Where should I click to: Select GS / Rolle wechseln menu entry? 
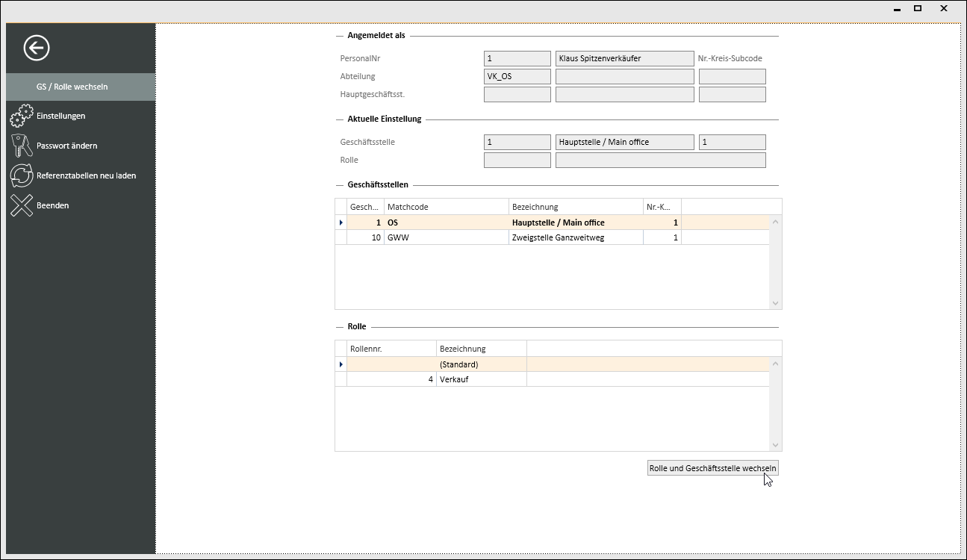pos(81,87)
